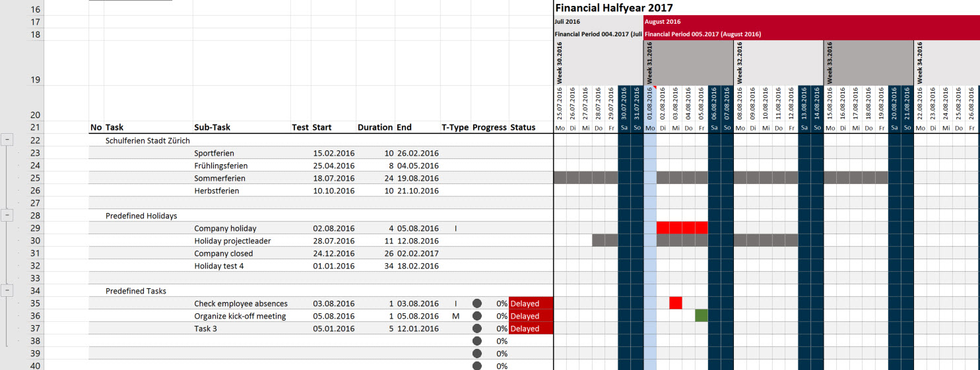Click the progress circle in row 38
The height and width of the screenshot is (370, 980).
(x=477, y=341)
